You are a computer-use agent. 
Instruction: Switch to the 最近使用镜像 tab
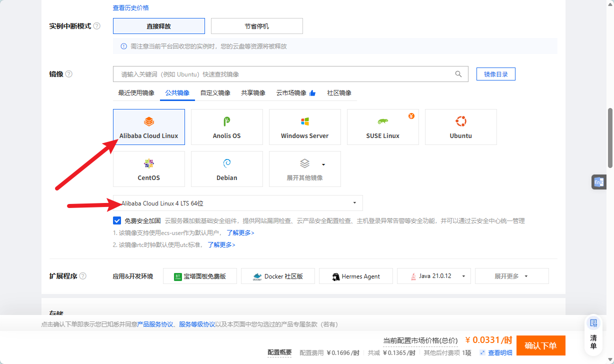click(136, 93)
